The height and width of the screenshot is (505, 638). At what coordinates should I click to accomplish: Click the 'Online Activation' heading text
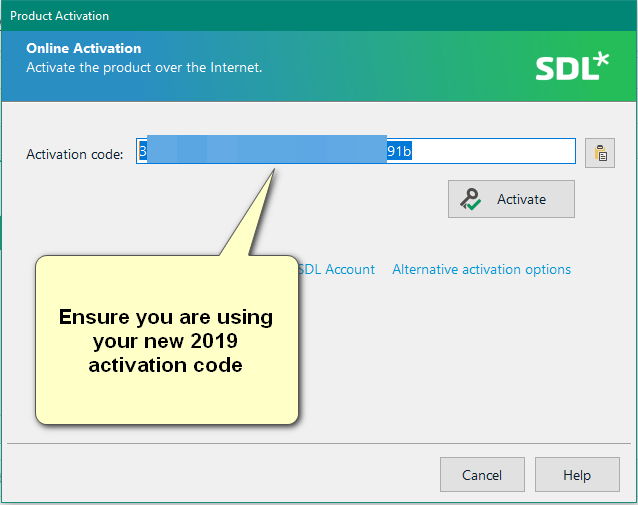pyautogui.click(x=84, y=48)
